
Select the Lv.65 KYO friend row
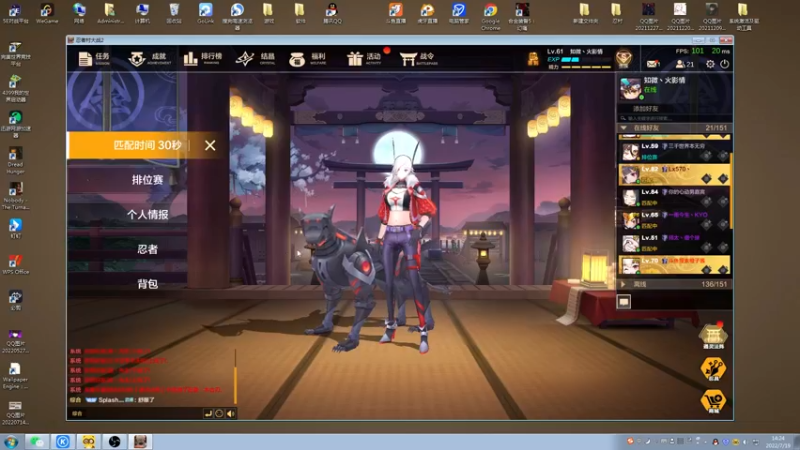(x=673, y=220)
